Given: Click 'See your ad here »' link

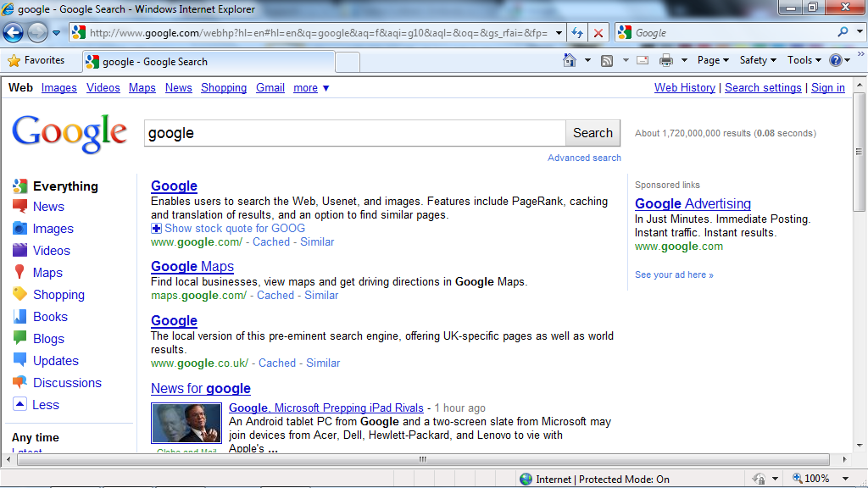Looking at the screenshot, I should (x=674, y=275).
